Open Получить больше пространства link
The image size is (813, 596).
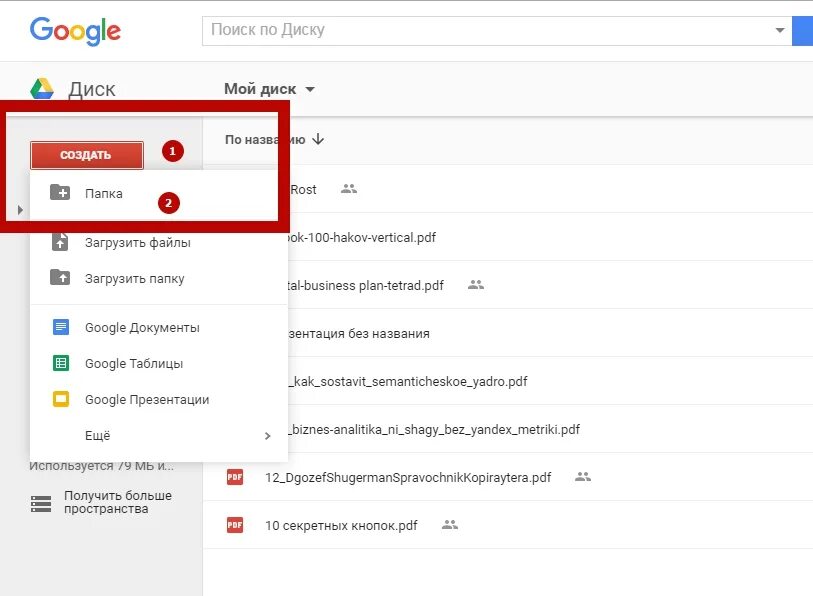point(118,502)
